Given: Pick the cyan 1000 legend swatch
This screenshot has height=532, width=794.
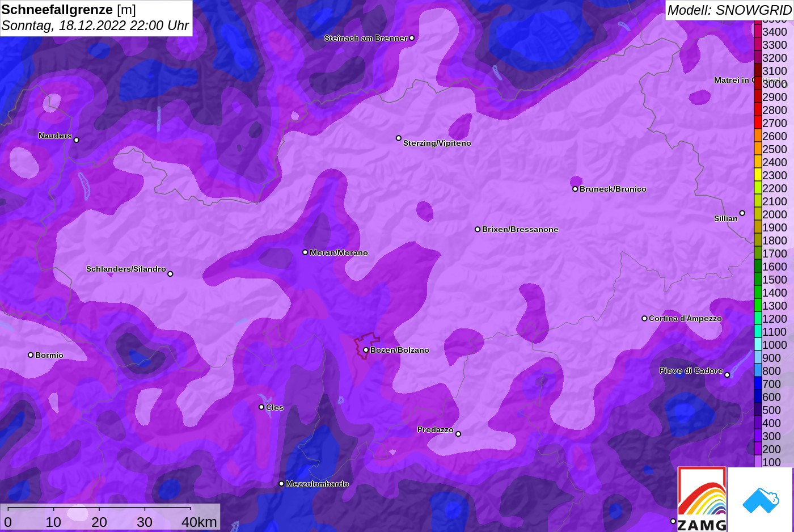Looking at the screenshot, I should pos(758,345).
